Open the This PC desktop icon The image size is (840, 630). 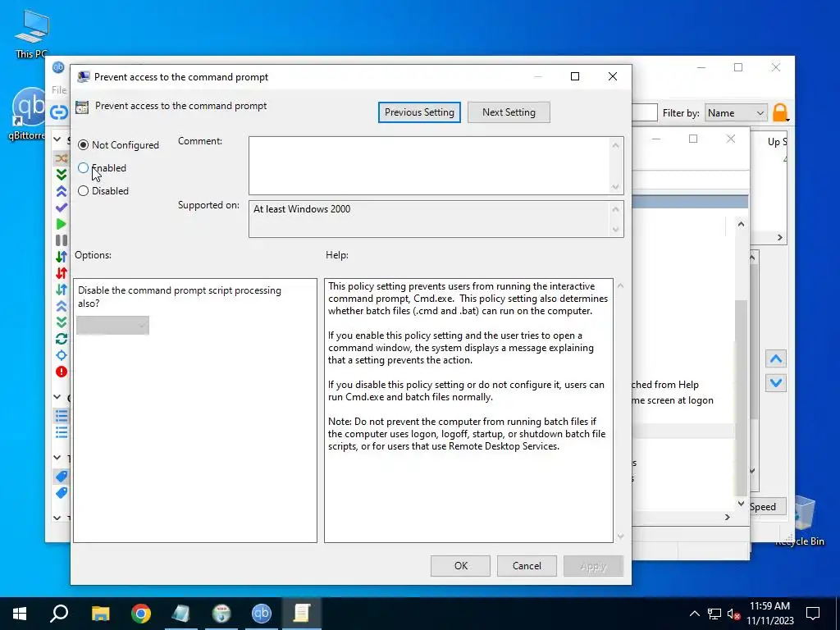point(32,33)
